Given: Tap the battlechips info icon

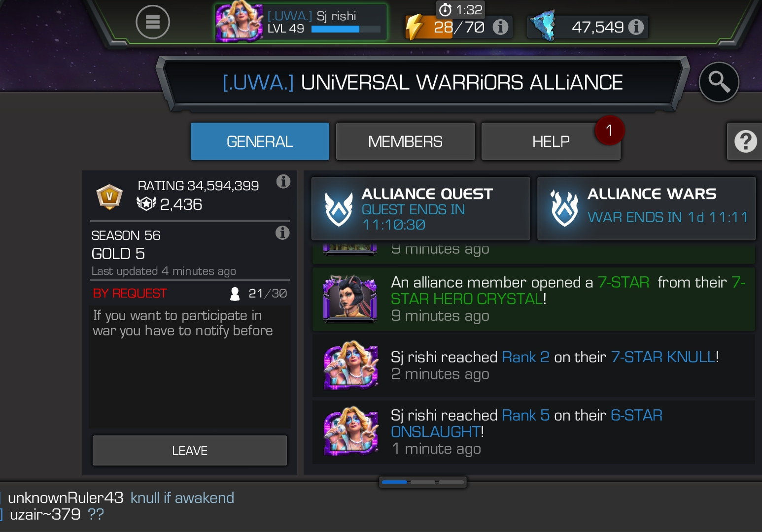Looking at the screenshot, I should click(636, 27).
